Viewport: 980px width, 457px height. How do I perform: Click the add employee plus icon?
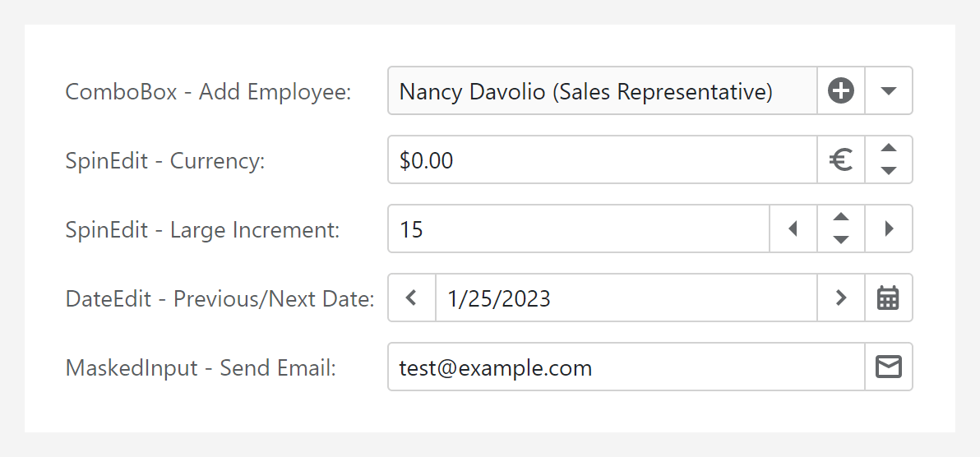click(x=841, y=91)
